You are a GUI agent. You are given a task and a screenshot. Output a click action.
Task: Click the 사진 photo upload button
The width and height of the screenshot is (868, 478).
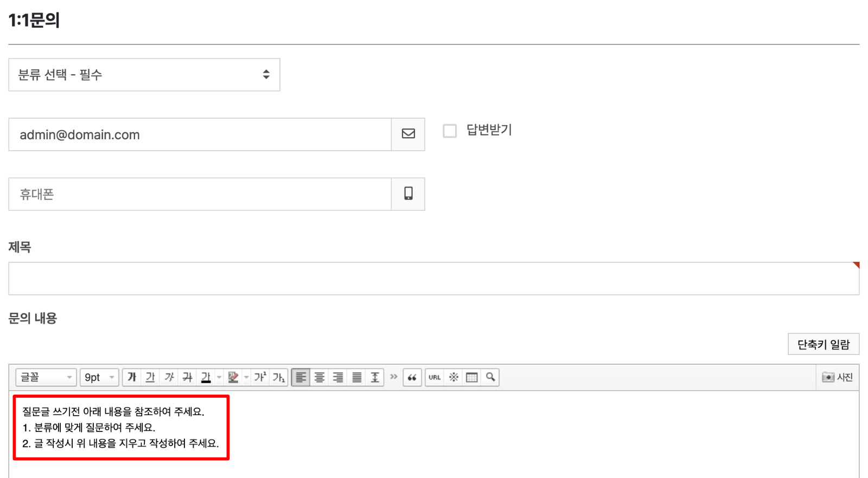(x=838, y=377)
